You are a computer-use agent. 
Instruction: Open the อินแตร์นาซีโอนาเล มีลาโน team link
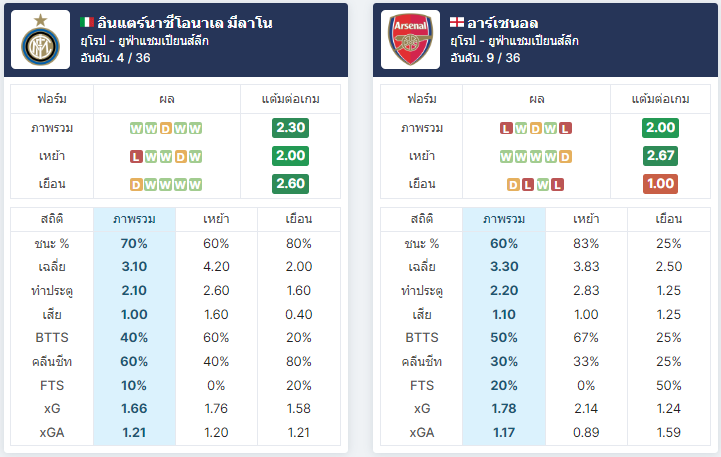point(185,23)
